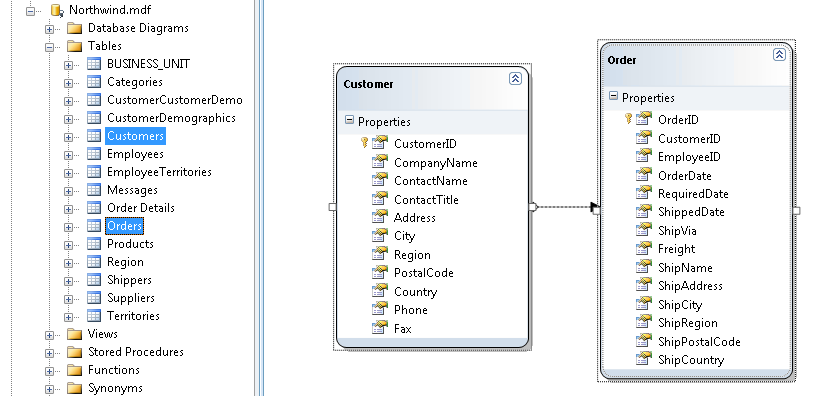Select the ShipCountry property in Order

click(x=691, y=360)
